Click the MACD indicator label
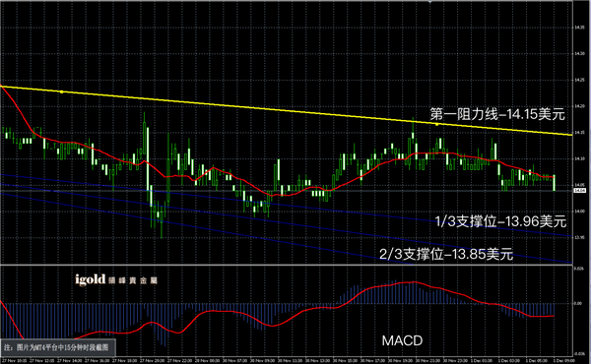 click(402, 340)
